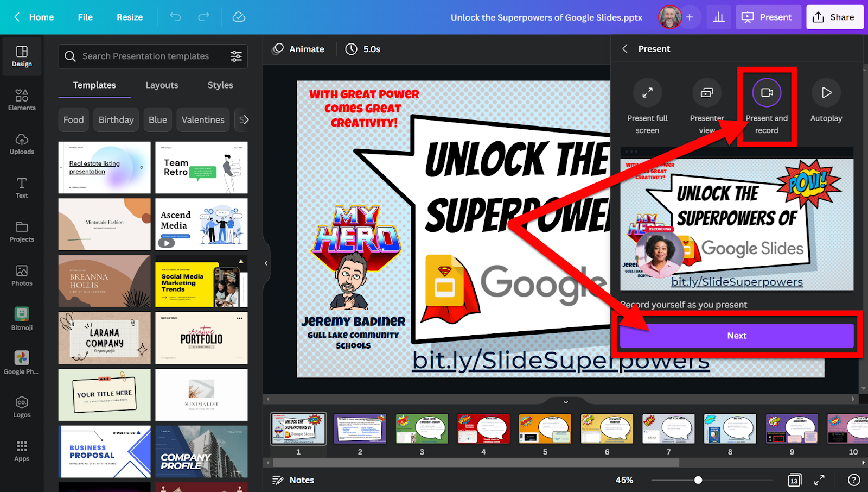The width and height of the screenshot is (868, 492).
Task: Open the Logos panel
Action: pyautogui.click(x=22, y=407)
